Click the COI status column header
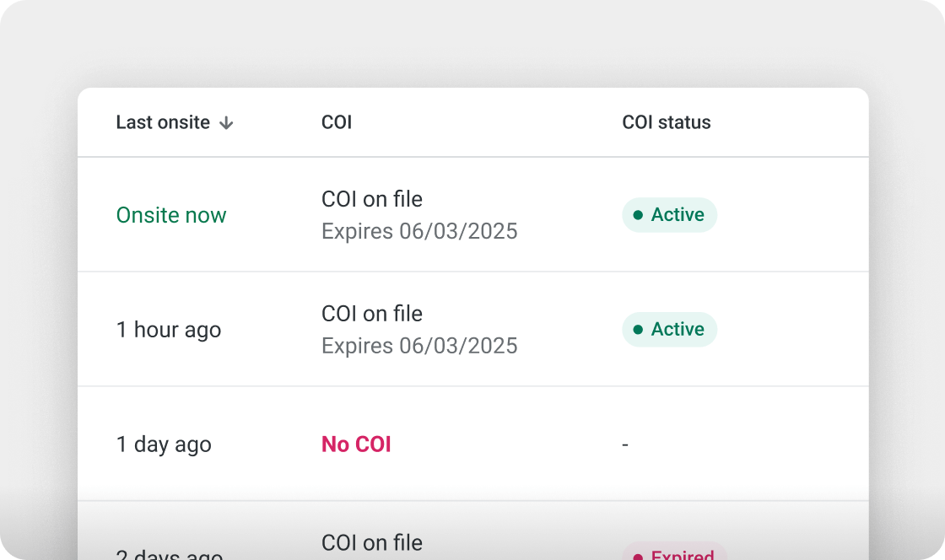The image size is (945, 560). pos(666,122)
